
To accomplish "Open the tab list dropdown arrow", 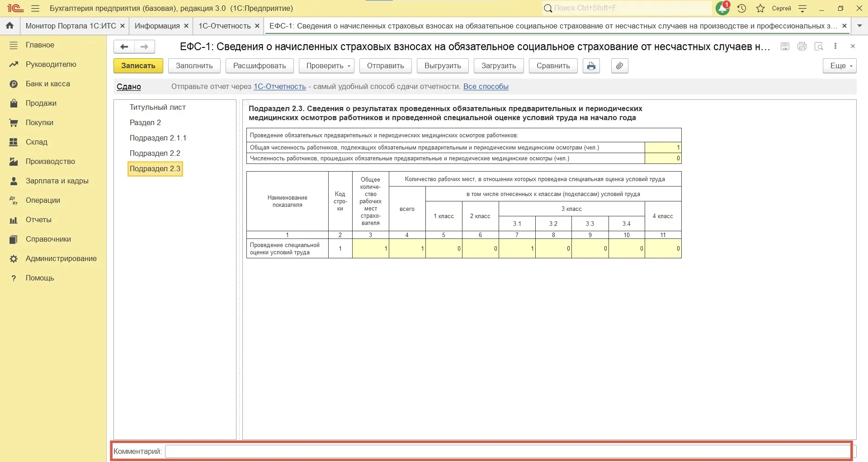I will click(x=859, y=26).
